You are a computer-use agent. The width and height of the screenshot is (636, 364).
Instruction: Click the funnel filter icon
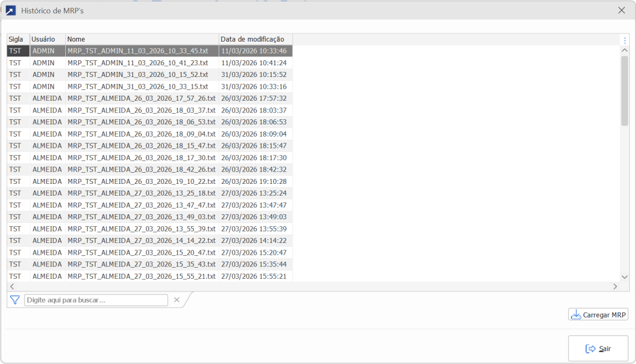point(15,300)
